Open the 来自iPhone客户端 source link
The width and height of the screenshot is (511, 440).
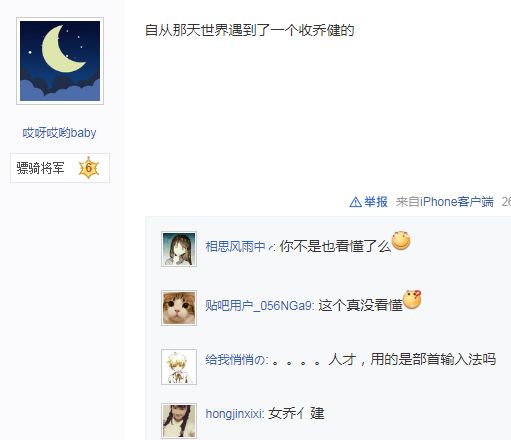(x=445, y=202)
